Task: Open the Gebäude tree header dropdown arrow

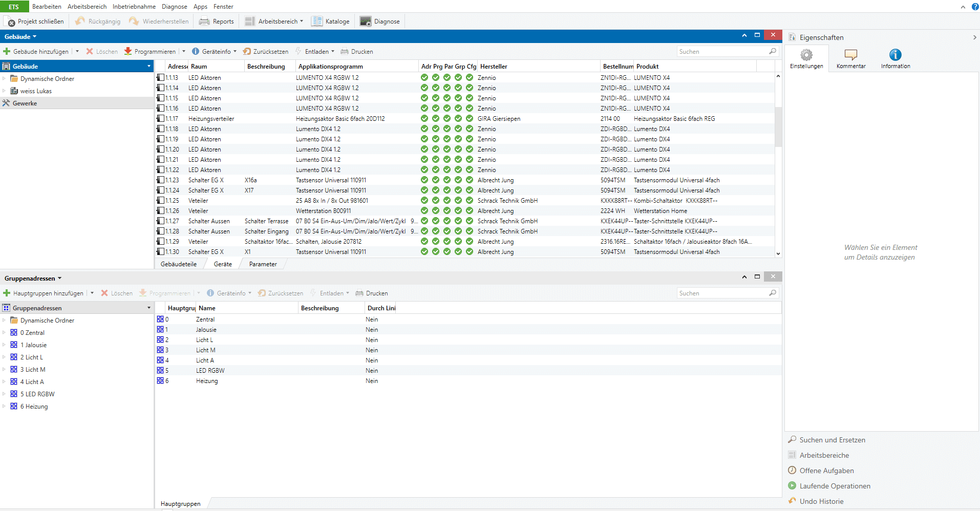Action: click(149, 66)
